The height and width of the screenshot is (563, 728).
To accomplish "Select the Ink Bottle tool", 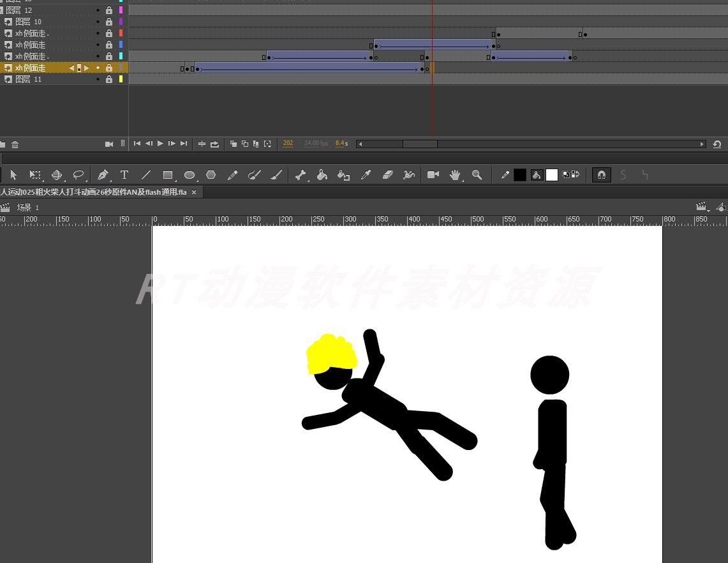I will click(343, 175).
